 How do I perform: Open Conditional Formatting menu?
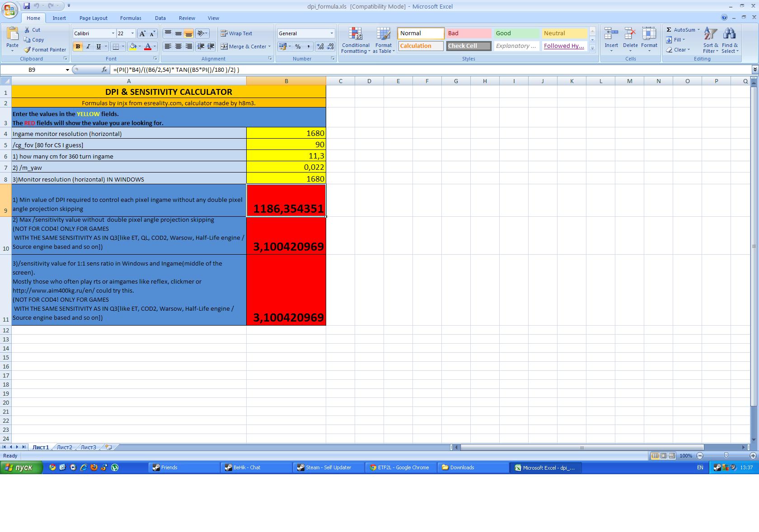tap(356, 40)
